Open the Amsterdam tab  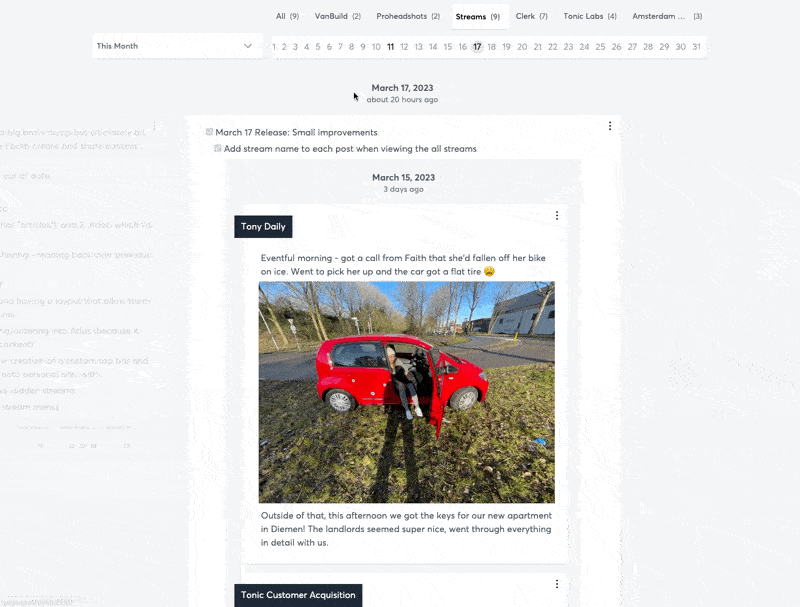point(667,16)
